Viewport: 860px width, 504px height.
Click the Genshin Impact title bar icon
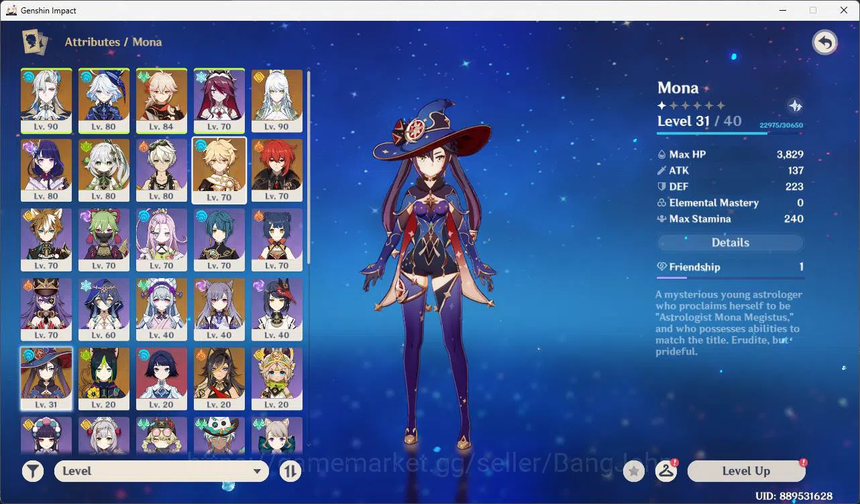point(11,10)
